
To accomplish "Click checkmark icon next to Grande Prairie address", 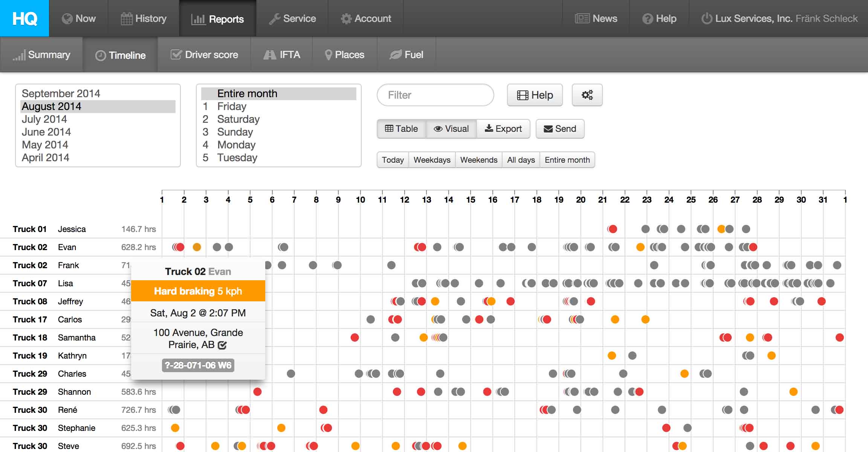I will coord(222,345).
